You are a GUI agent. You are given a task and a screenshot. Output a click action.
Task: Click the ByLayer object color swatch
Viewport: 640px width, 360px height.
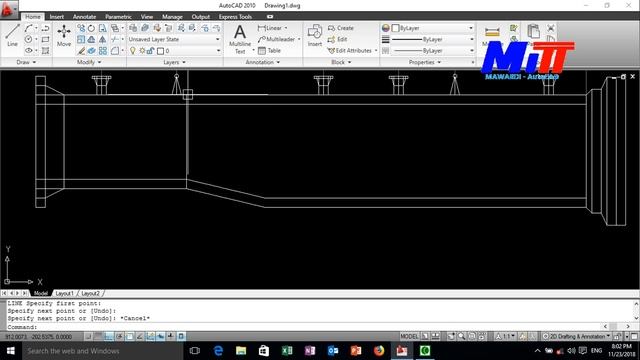[x=395, y=28]
